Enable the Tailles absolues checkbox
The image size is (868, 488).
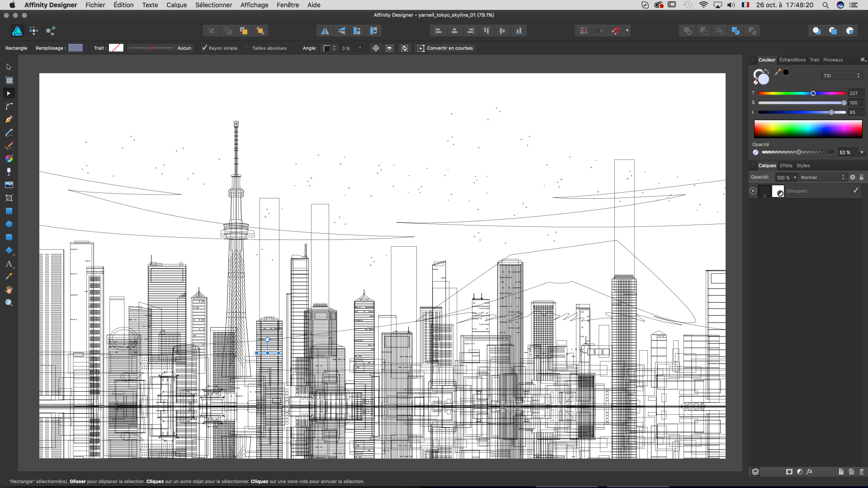coord(247,48)
